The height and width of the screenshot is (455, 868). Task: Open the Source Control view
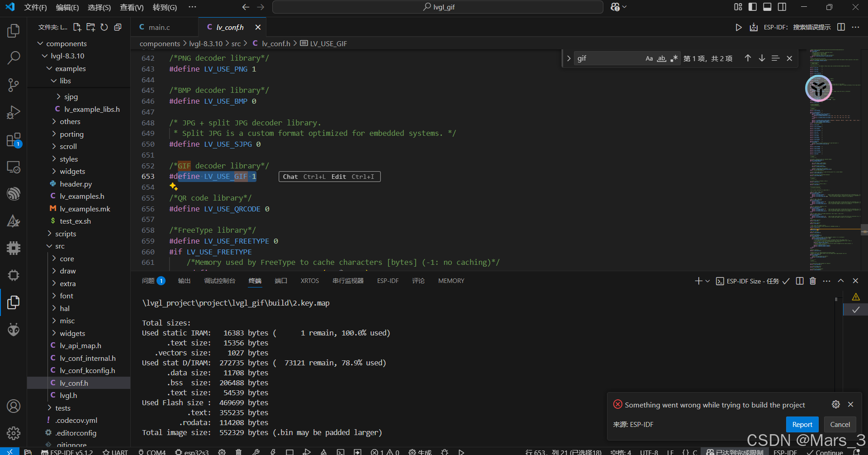point(14,85)
